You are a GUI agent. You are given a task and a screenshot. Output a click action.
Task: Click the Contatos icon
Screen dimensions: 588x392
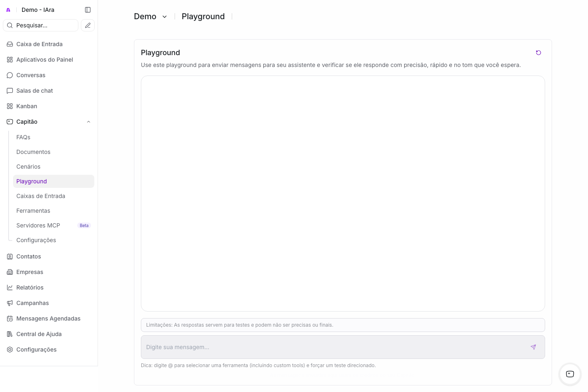(10, 256)
